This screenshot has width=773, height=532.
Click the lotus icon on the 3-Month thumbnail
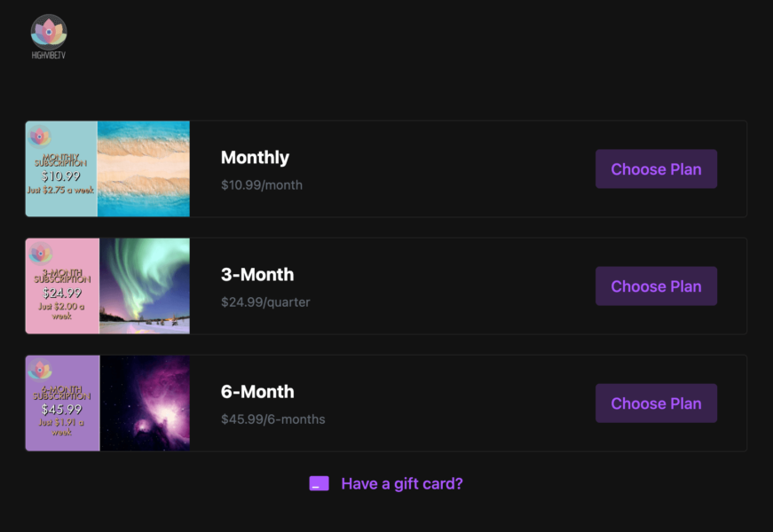click(40, 254)
